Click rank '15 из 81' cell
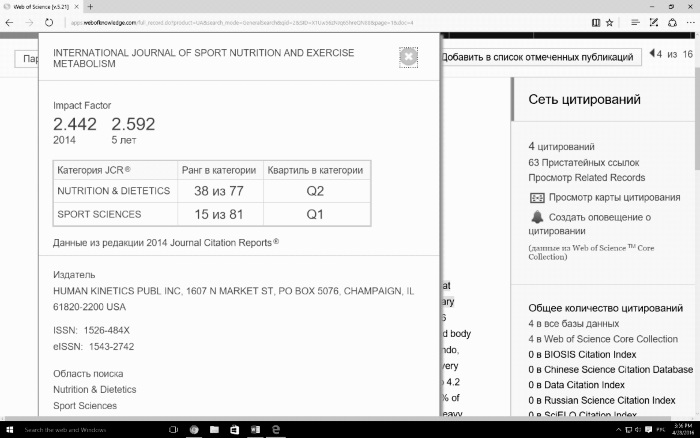This screenshot has height=438, width=700. click(x=220, y=214)
